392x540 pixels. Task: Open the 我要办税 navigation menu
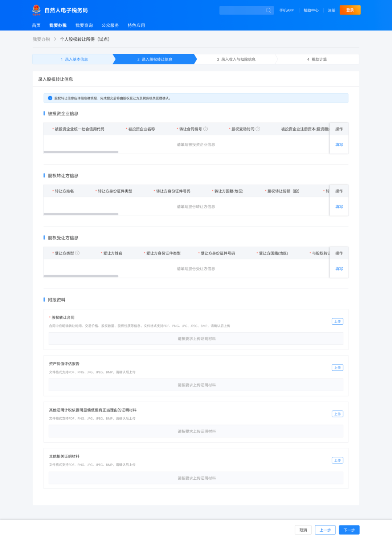(58, 25)
